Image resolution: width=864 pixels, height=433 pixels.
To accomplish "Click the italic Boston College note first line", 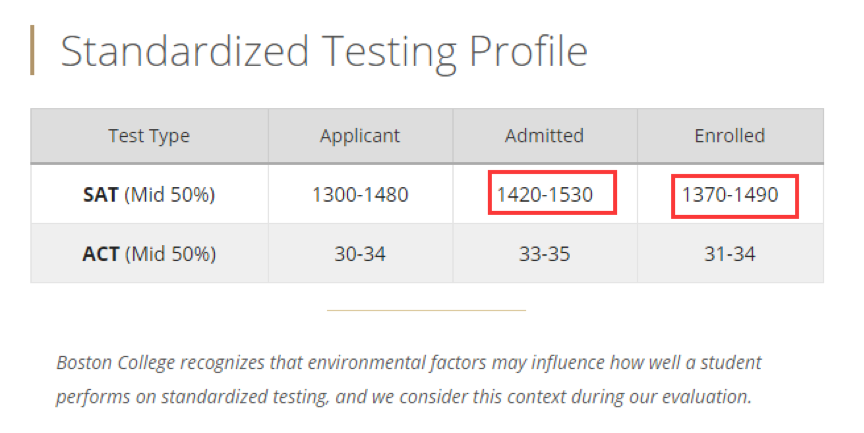I will point(409,363).
